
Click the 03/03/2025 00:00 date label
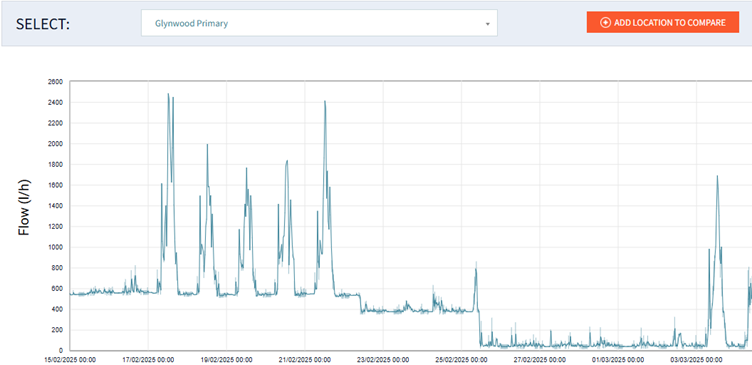point(696,359)
